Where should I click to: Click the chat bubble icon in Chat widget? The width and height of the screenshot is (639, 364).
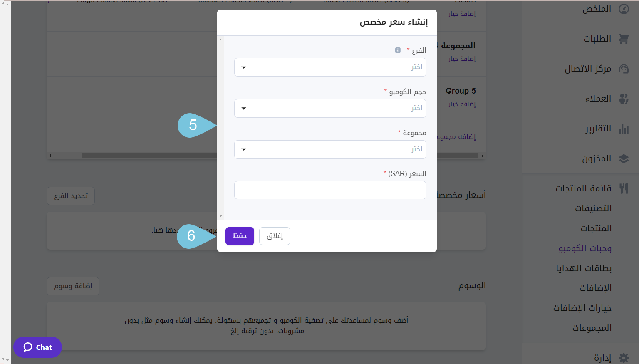click(28, 347)
